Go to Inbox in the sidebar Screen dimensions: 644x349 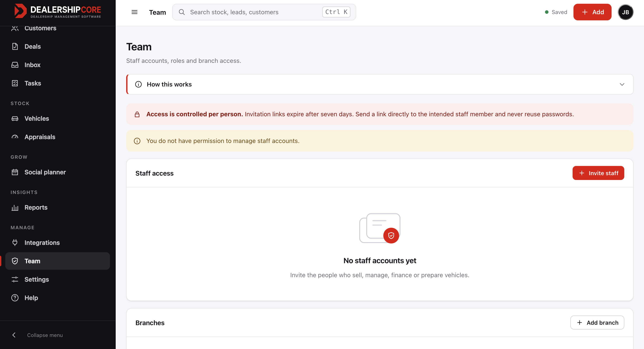click(57, 65)
